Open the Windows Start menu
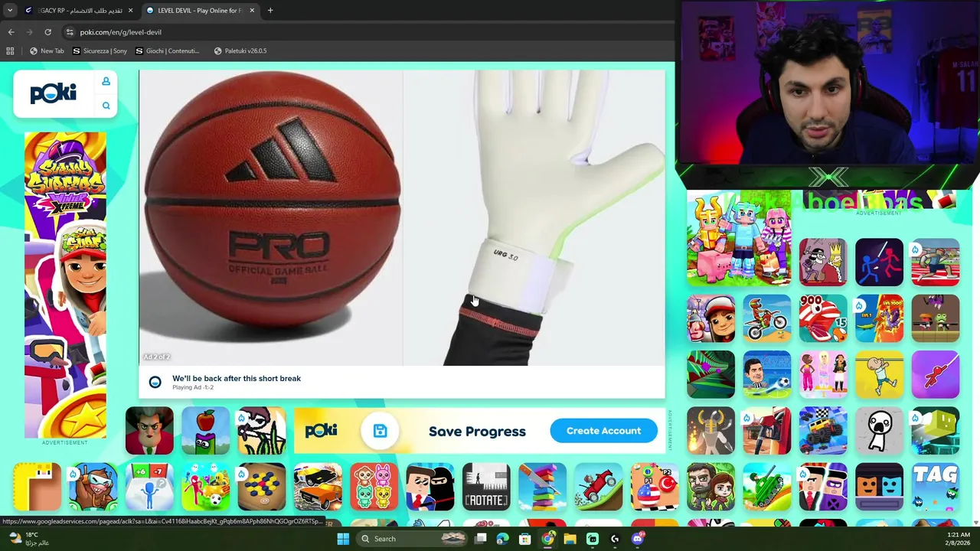 [343, 539]
